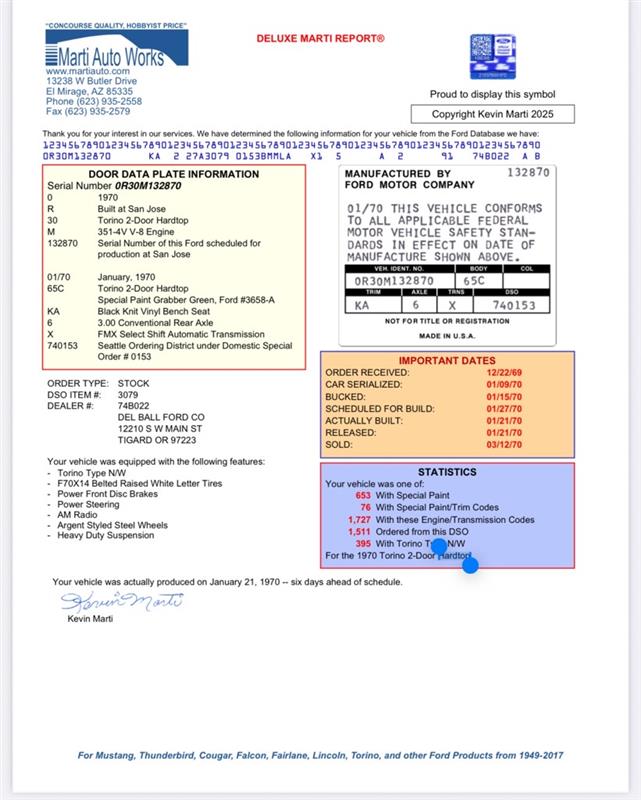Select the footer line listing Mustang, Thunderbird, Cougar

point(320,756)
